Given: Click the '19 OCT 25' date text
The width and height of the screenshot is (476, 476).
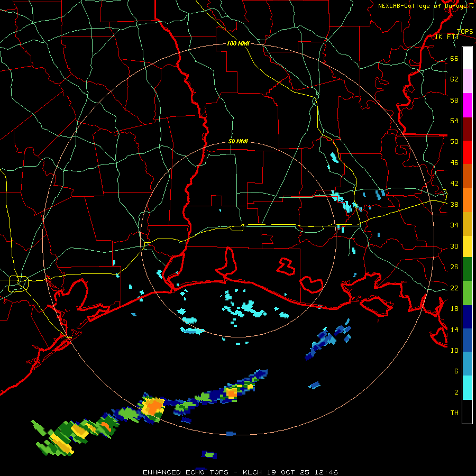Looking at the screenshot, I should pos(290,472).
